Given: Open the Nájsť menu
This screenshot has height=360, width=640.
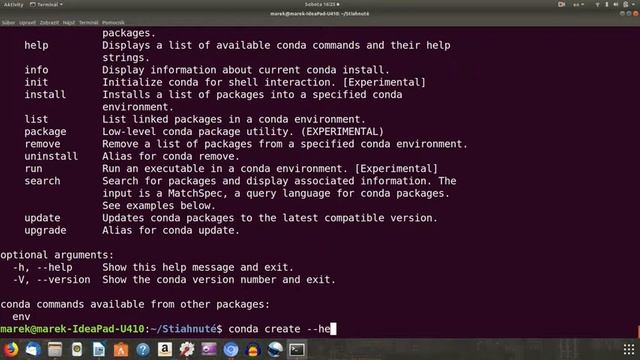Looking at the screenshot, I should [x=69, y=22].
